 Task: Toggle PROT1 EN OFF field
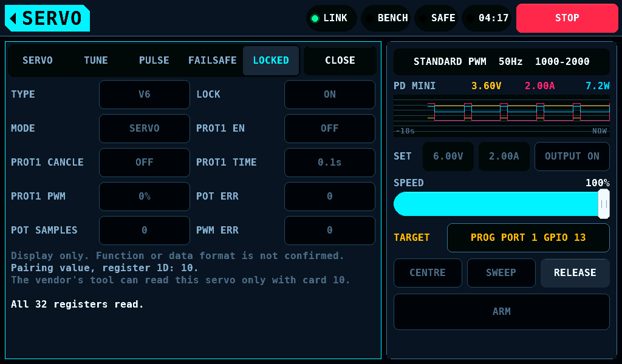(x=330, y=129)
